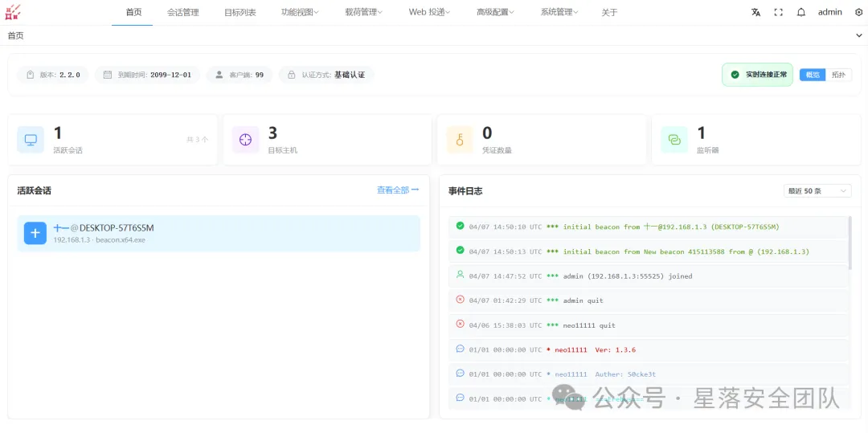Toggle fullscreen mode icon
Image resolution: width=868 pixels, height=433 pixels.
tap(778, 12)
